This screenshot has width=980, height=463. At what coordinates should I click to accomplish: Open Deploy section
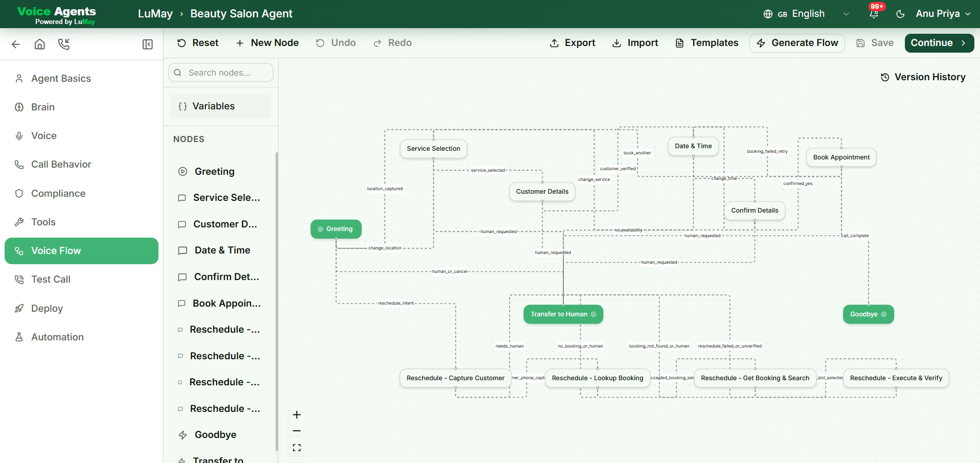pos(82,308)
